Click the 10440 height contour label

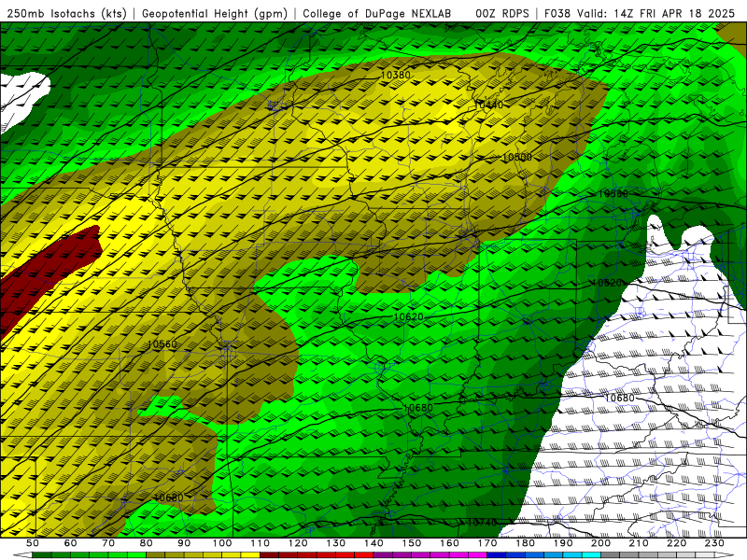pyautogui.click(x=488, y=105)
